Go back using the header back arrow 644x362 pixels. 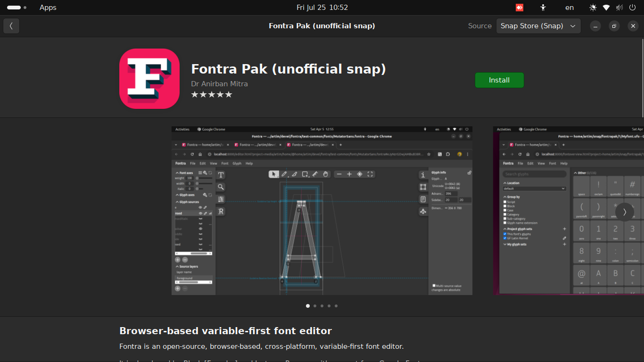tap(11, 26)
